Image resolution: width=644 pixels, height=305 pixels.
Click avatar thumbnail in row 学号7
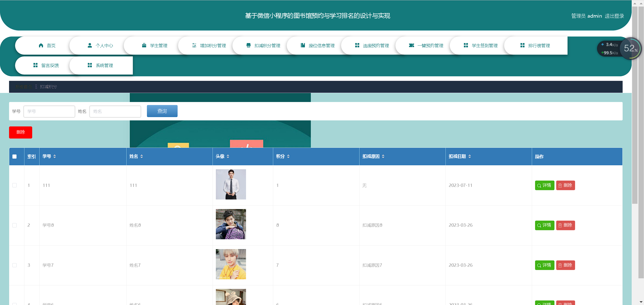pyautogui.click(x=231, y=264)
